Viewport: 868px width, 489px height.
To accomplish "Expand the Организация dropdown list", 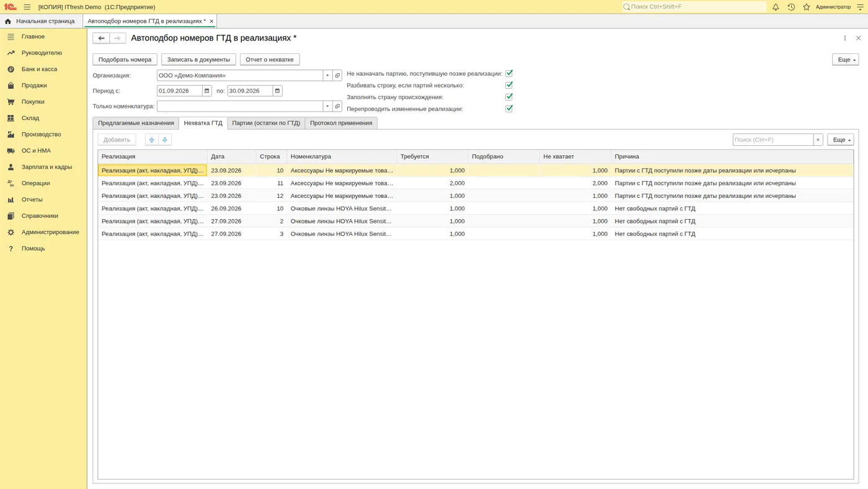I will [x=327, y=76].
